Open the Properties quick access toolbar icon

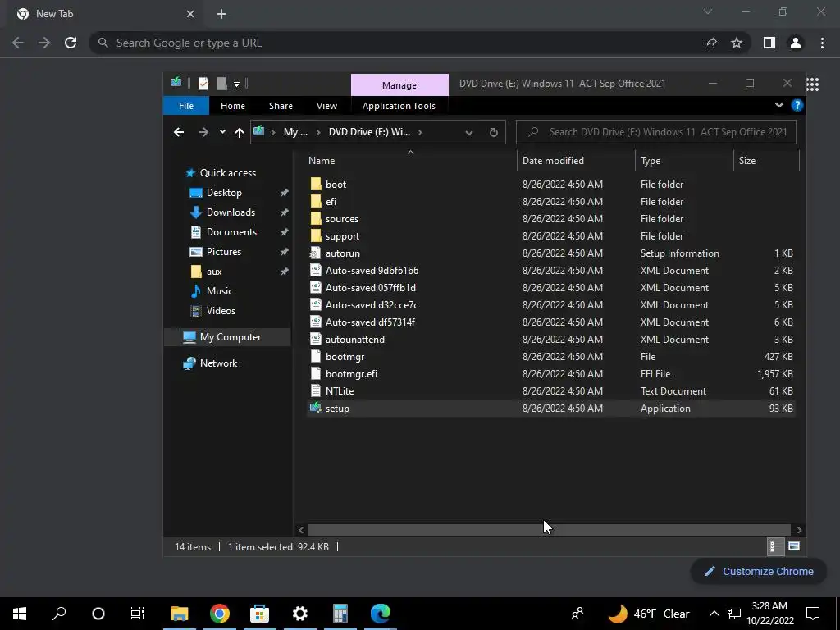(x=203, y=84)
